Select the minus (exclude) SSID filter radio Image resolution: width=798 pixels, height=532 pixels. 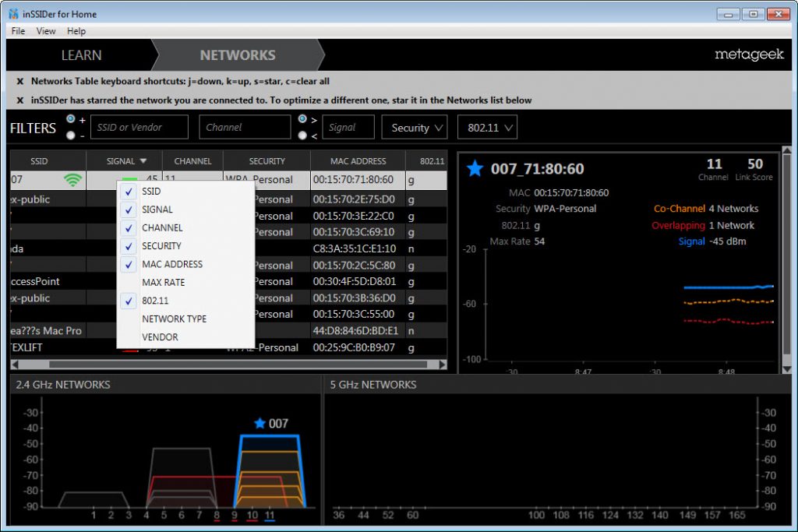pos(71,136)
